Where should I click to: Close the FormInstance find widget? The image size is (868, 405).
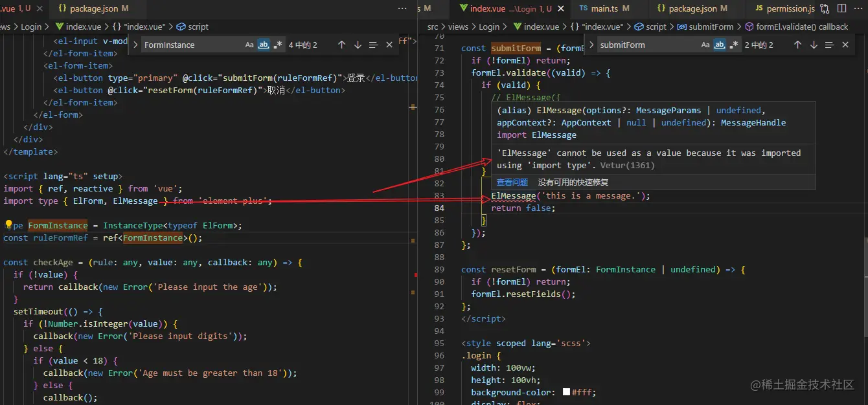(x=389, y=45)
